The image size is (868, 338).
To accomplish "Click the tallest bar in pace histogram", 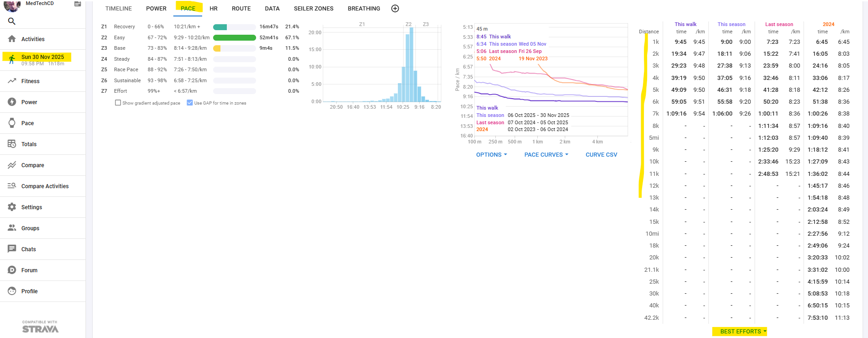I will (412, 64).
